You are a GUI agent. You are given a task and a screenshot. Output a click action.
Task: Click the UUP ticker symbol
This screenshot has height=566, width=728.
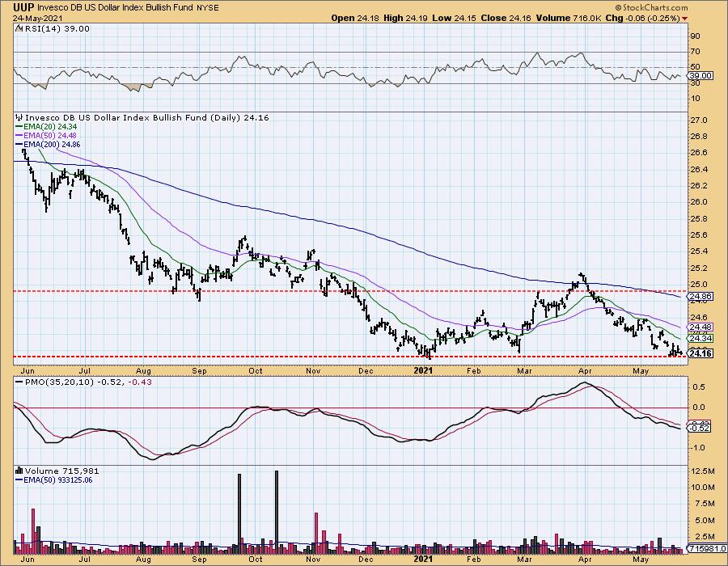coord(24,7)
